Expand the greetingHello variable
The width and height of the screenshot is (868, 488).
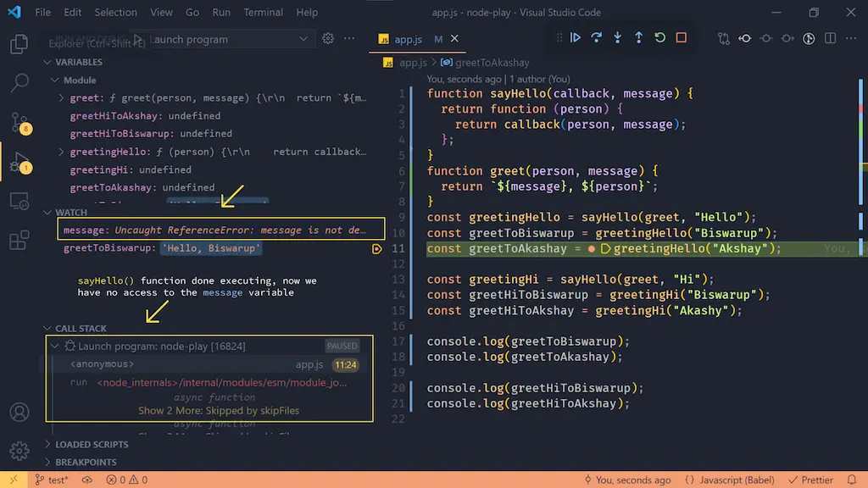61,152
